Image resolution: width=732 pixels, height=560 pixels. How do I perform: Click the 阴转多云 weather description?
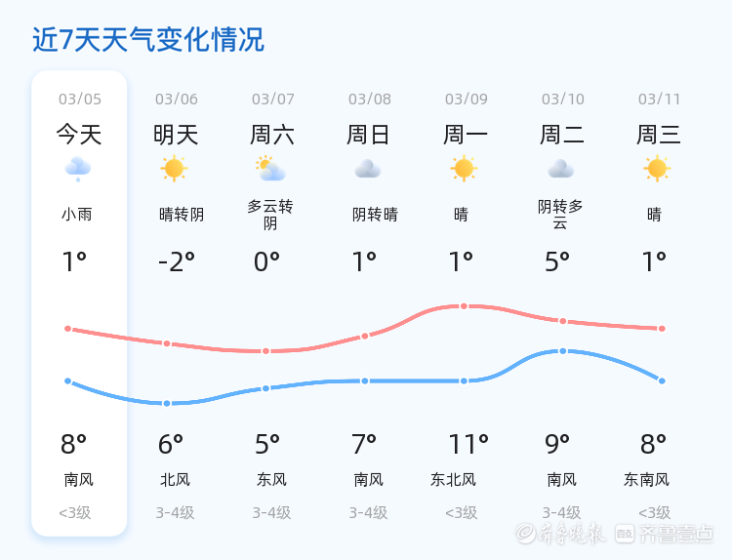click(x=560, y=214)
